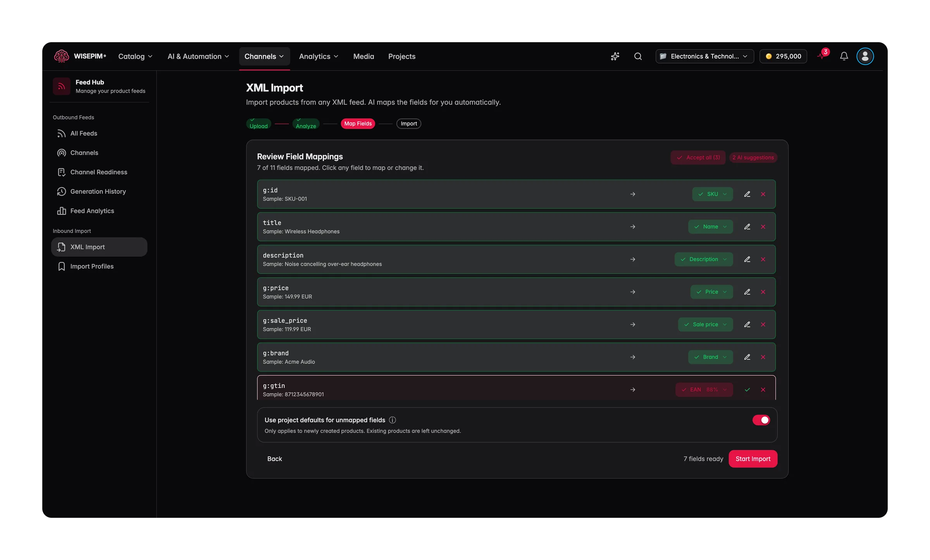930x560 pixels.
Task: Open the Analytics menu
Action: coord(319,57)
